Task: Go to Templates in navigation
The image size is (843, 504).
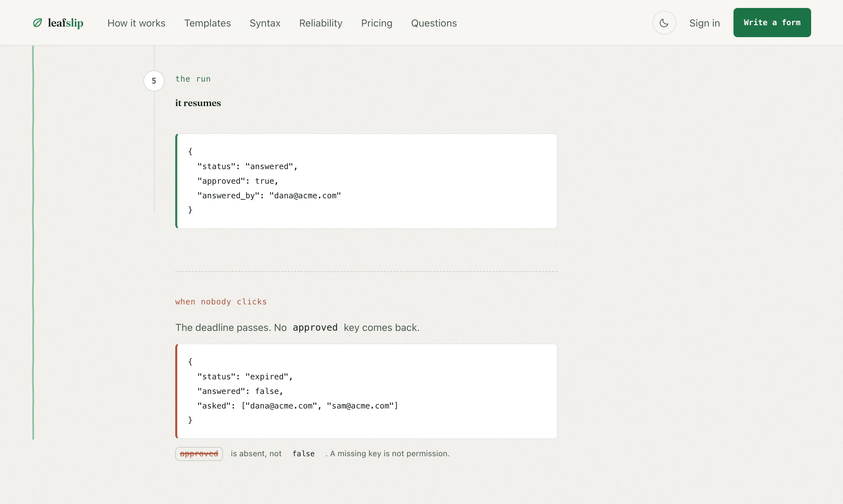Action: [x=207, y=23]
